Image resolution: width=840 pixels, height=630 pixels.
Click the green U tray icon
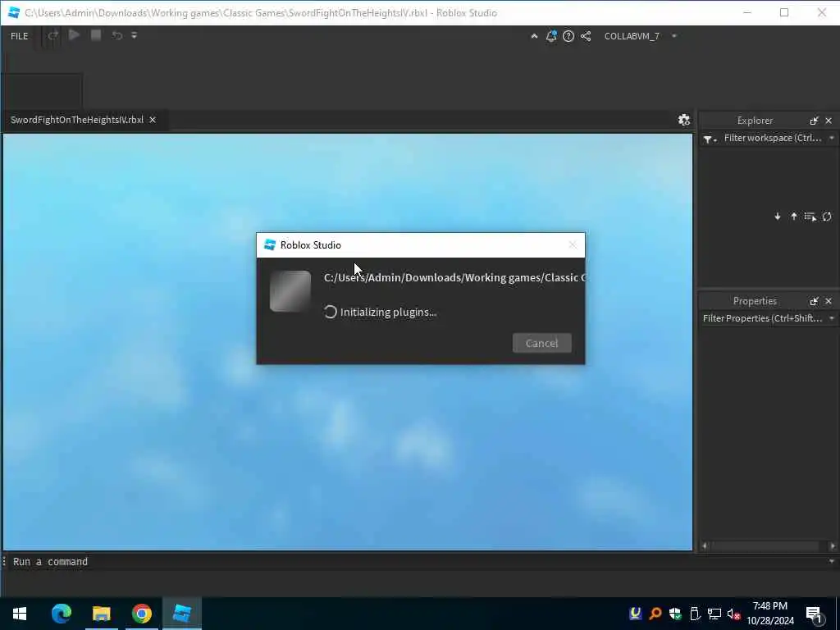pos(636,613)
